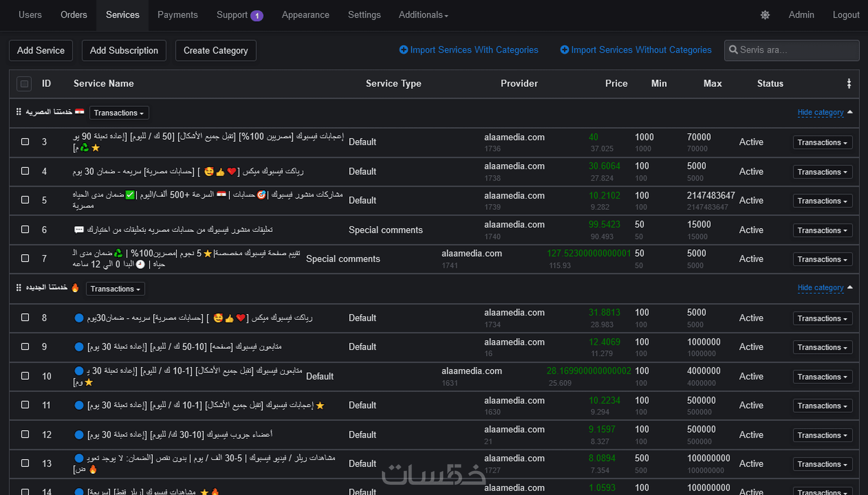Screen dimensions: 868x495
Task: Click Import Services Without Categories link
Action: [636, 50]
